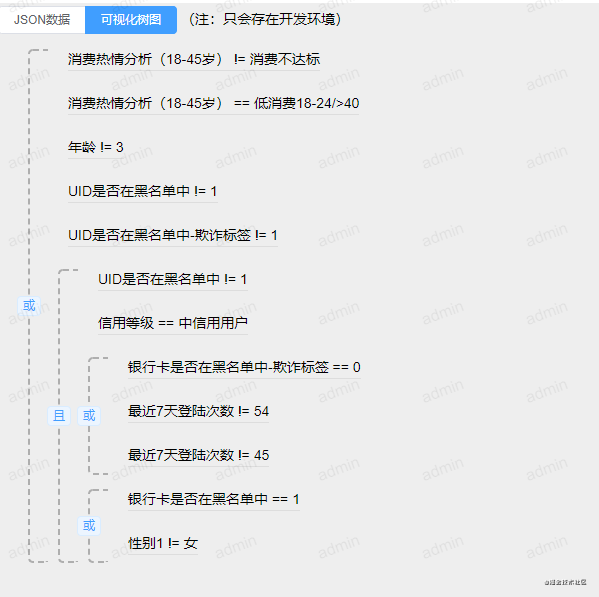Click 信用等级 == 中信用用户 condition
Viewport: 599px width, 597px height.
173,323
